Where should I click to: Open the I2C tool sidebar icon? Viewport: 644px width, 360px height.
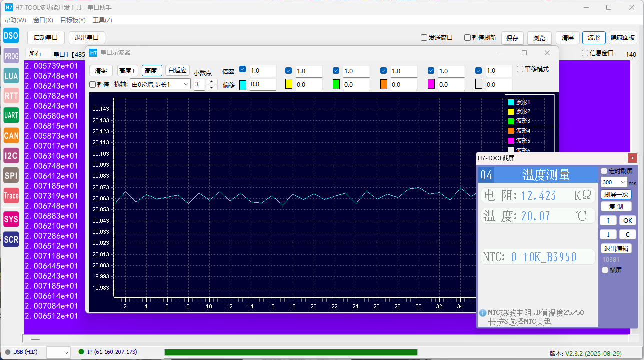click(11, 155)
